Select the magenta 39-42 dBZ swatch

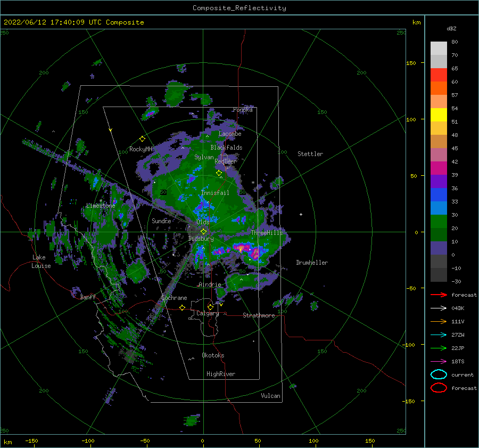click(439, 168)
